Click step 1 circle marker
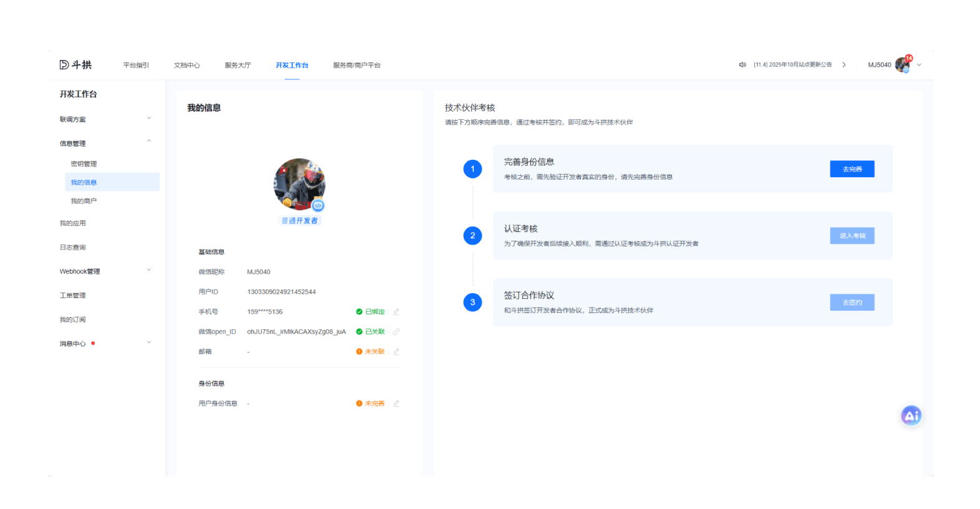The height and width of the screenshot is (509, 980). point(473,169)
